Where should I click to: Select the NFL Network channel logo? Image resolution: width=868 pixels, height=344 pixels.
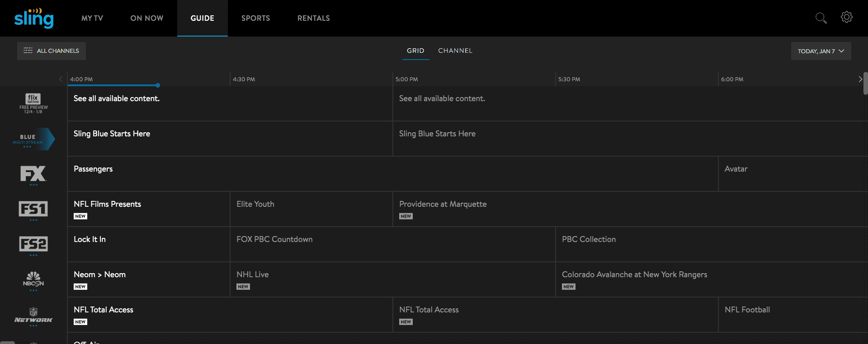point(33,316)
